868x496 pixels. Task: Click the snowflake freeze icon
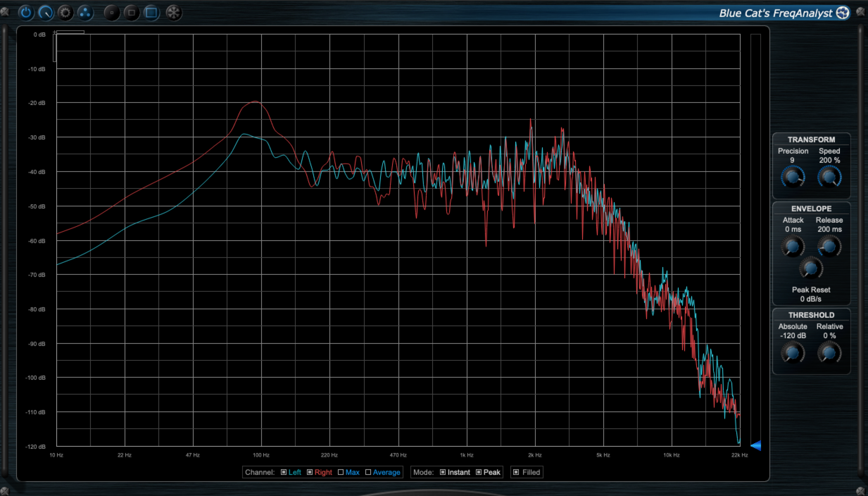174,13
